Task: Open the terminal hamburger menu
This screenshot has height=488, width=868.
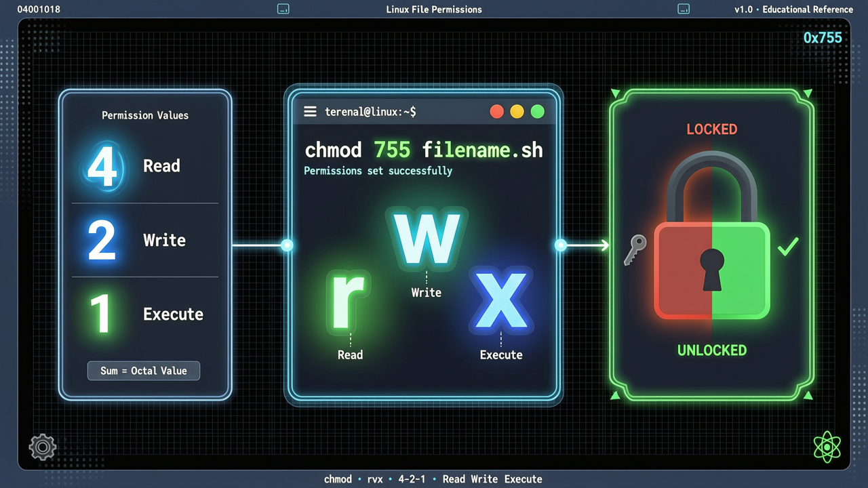Action: (310, 112)
